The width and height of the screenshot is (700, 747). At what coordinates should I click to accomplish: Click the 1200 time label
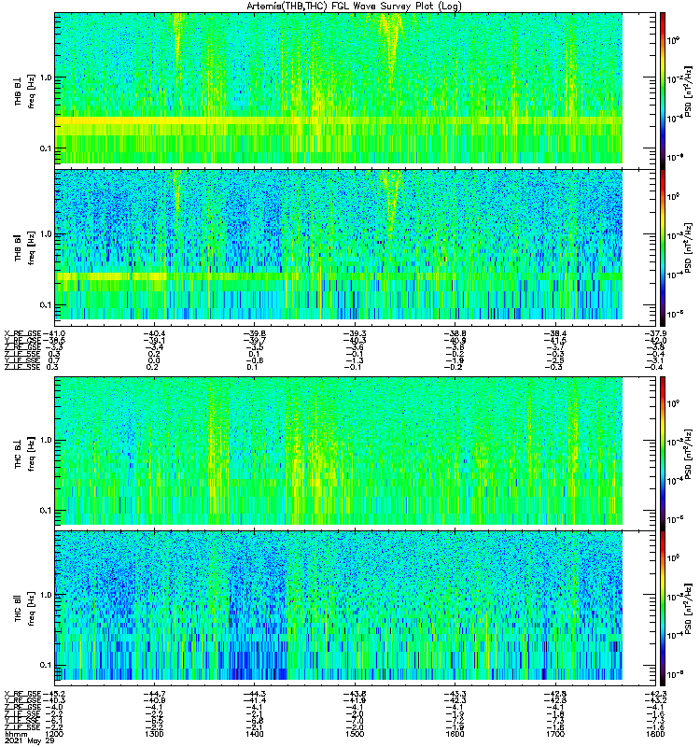pos(55,734)
